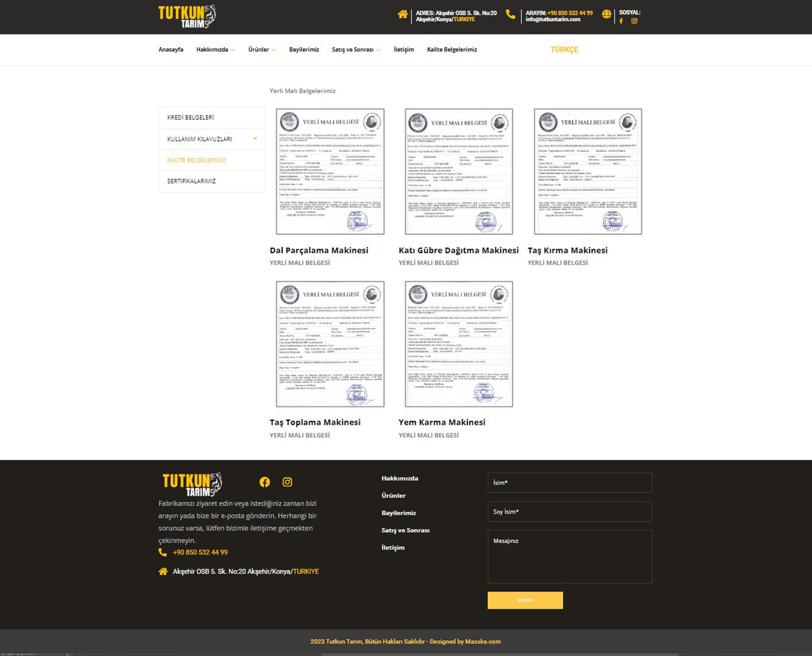Click the yellow Gönder button
The image size is (812, 656).
525,600
